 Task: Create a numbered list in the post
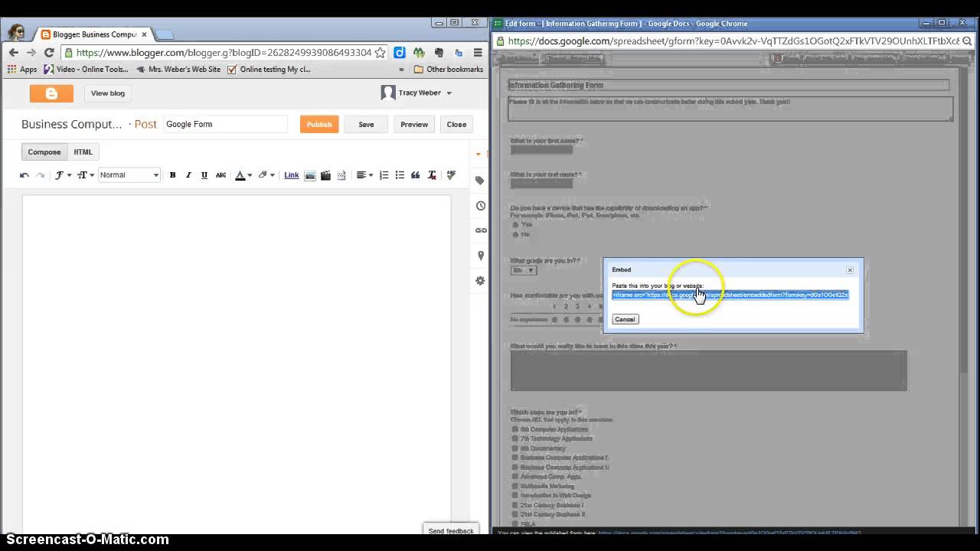point(384,175)
